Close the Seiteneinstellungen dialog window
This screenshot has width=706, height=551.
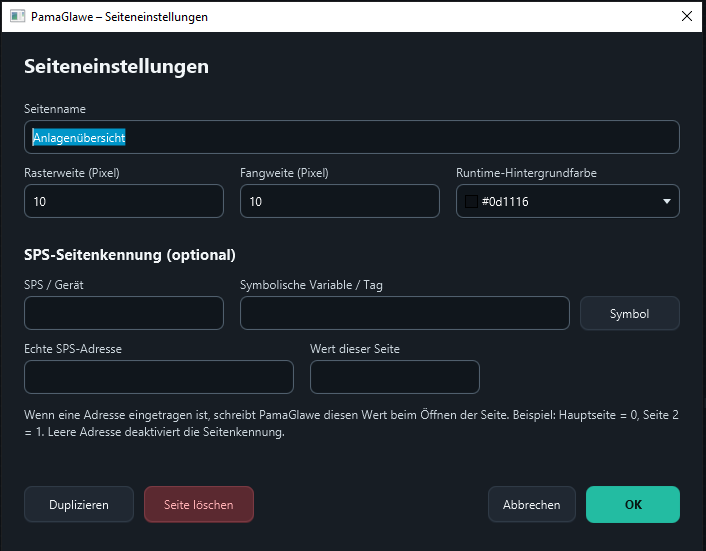(x=687, y=16)
